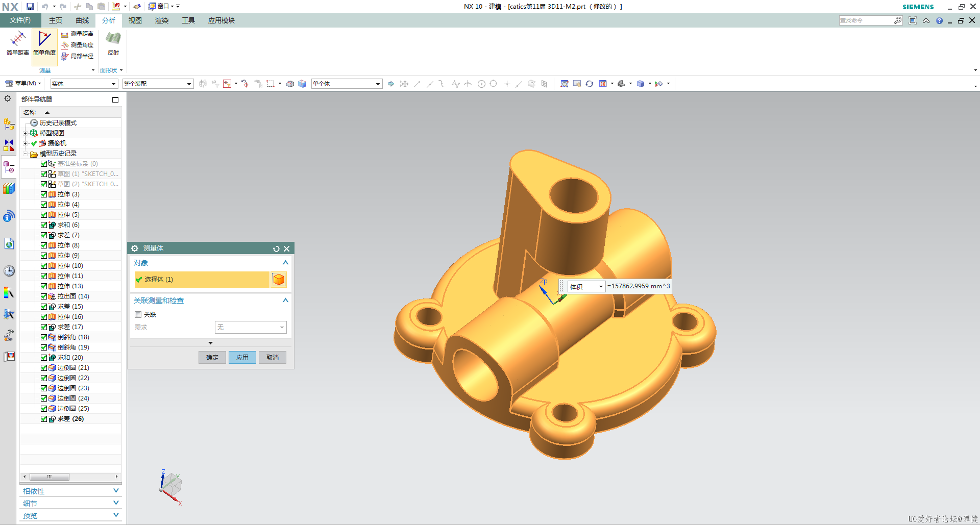Viewport: 980px width, 525px height.
Task: Click the part navigator horizontal scrollbar thumb
Action: 50,477
